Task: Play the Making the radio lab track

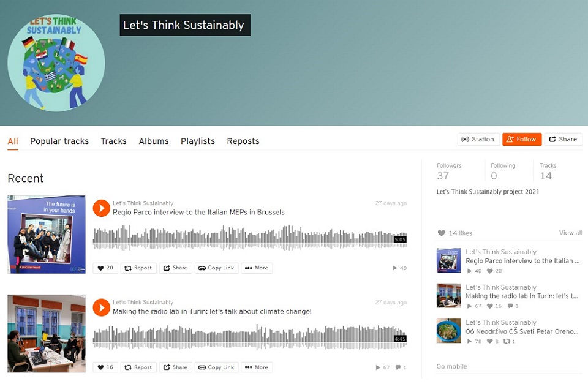Action: 101,307
